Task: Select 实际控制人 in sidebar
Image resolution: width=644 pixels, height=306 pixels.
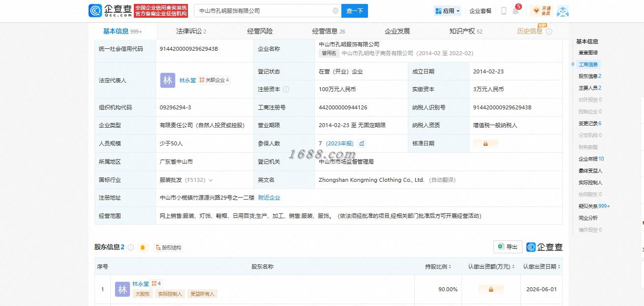Action: pyautogui.click(x=590, y=182)
